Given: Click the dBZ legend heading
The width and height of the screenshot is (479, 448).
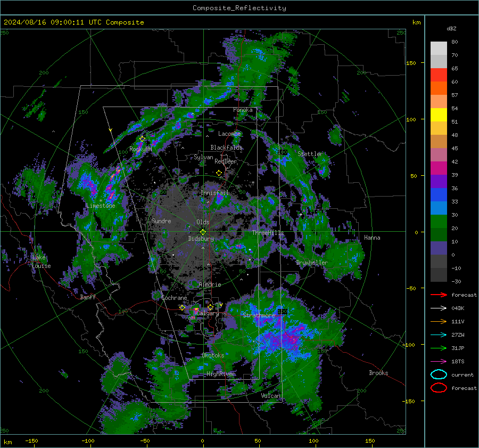Looking at the screenshot, I should tap(451, 28).
